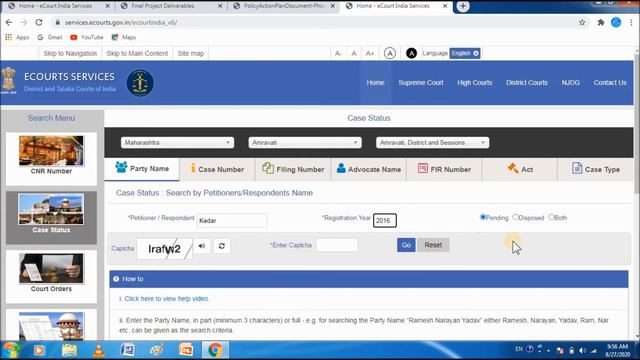Open a new browser tab
The width and height of the screenshot is (640, 360).
click(x=463, y=6)
